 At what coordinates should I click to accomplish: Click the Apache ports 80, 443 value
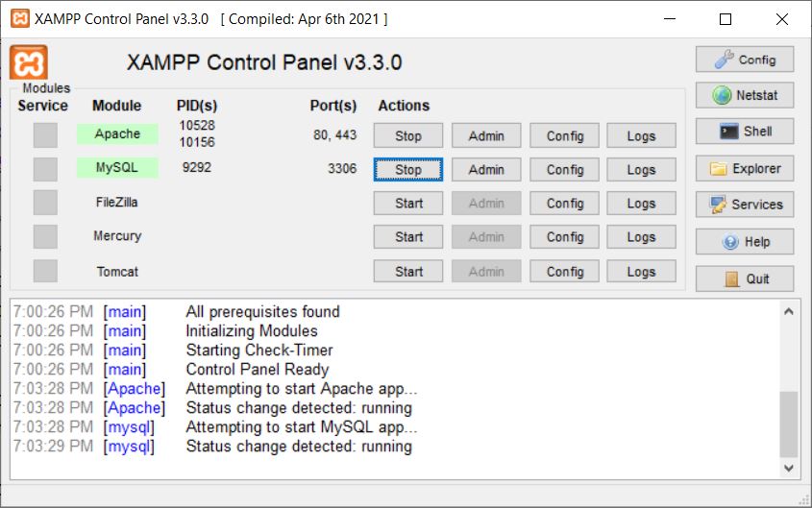334,135
